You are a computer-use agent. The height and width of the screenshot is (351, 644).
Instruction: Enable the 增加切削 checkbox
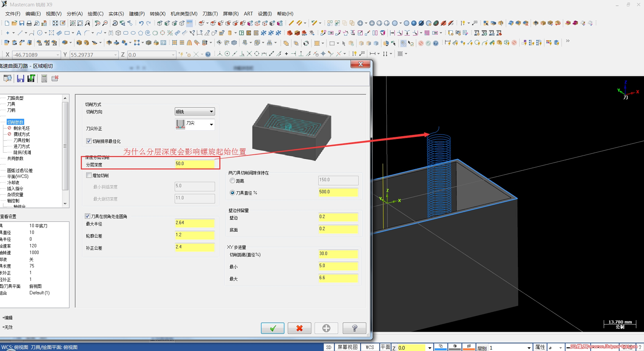pyautogui.click(x=89, y=175)
